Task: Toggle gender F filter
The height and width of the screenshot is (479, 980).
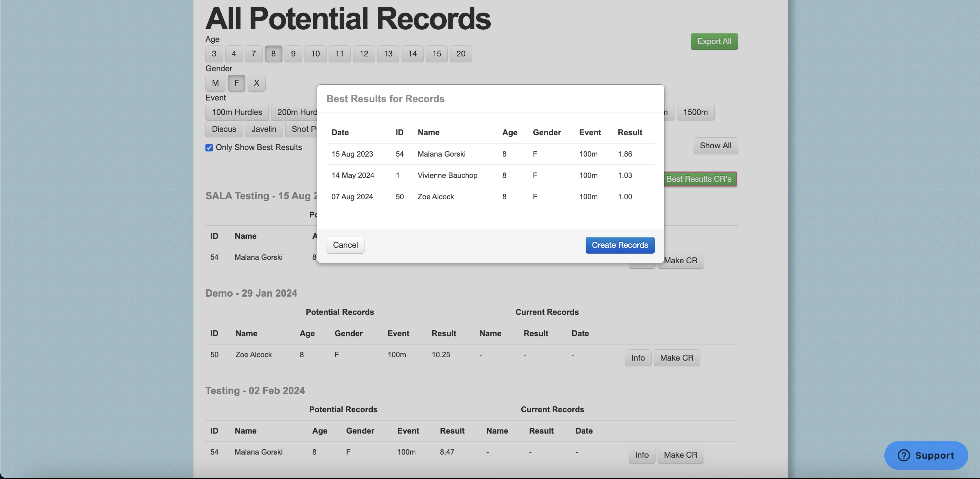Action: coord(236,83)
